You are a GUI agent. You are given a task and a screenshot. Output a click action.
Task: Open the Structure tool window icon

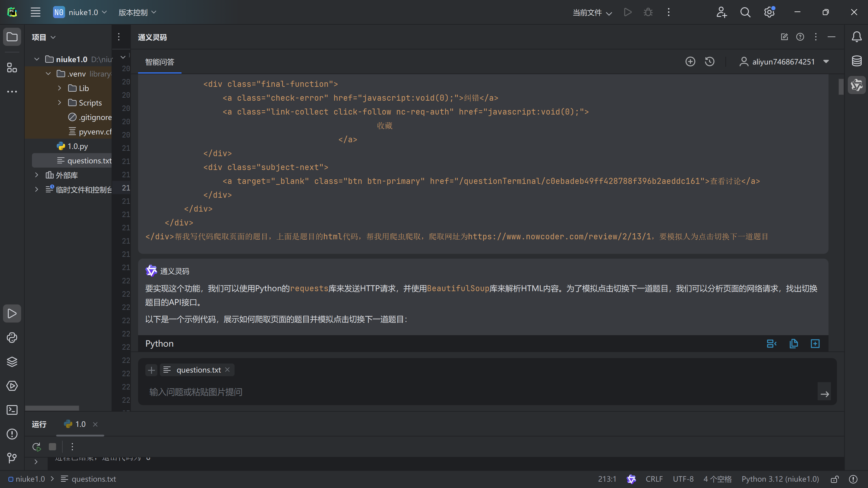12,68
